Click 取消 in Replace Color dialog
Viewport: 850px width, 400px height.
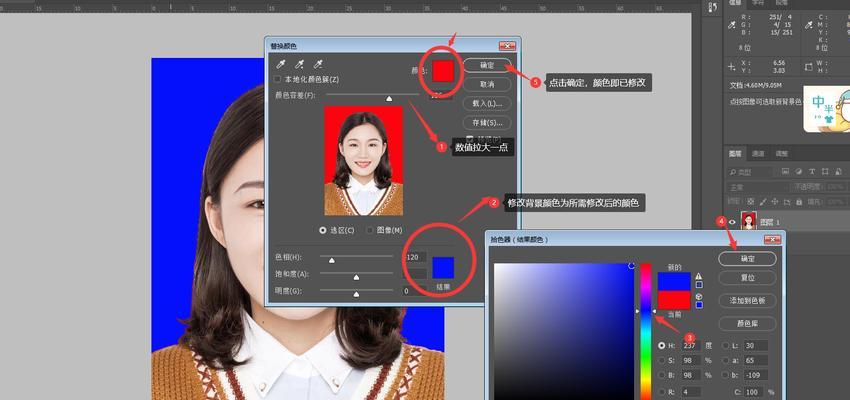(x=487, y=85)
